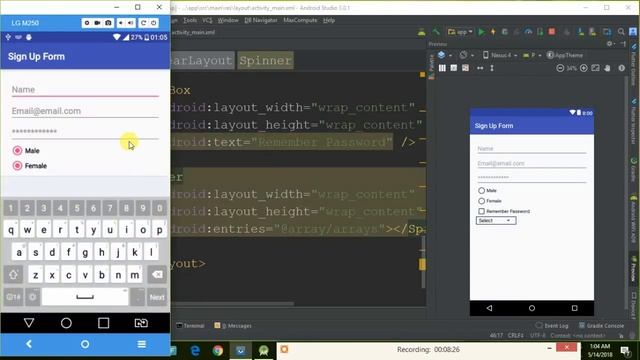
Task: Open the Preview panel settings gear
Action: tap(610, 44)
